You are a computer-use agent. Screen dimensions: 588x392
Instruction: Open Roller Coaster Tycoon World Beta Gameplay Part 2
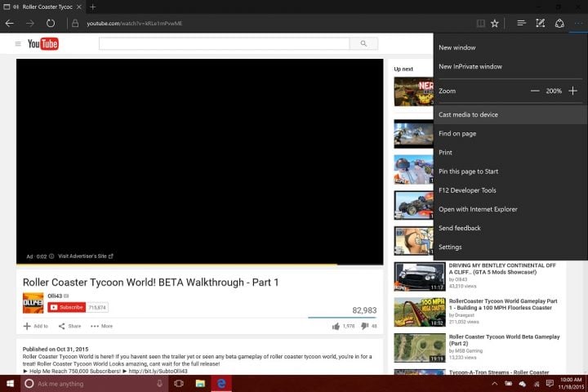(504, 340)
